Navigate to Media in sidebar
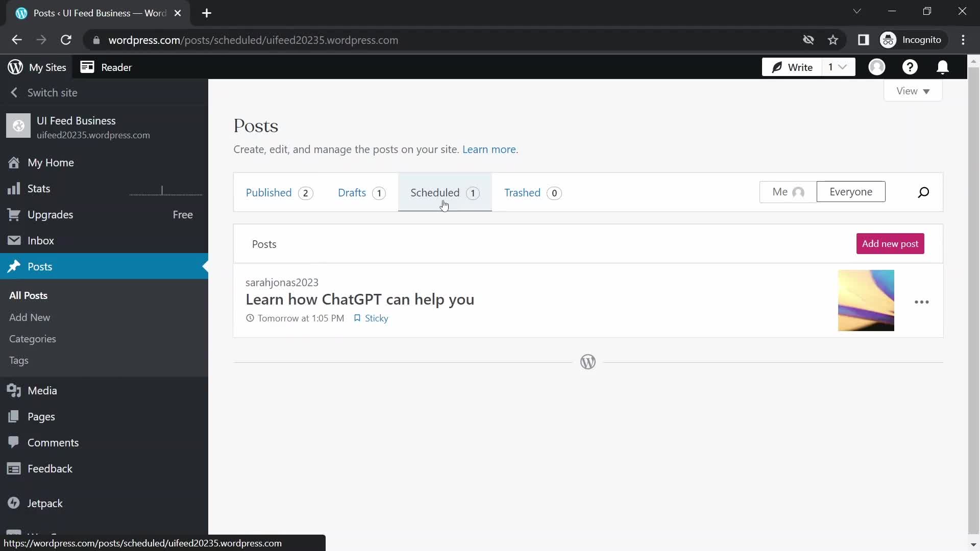 [x=42, y=390]
